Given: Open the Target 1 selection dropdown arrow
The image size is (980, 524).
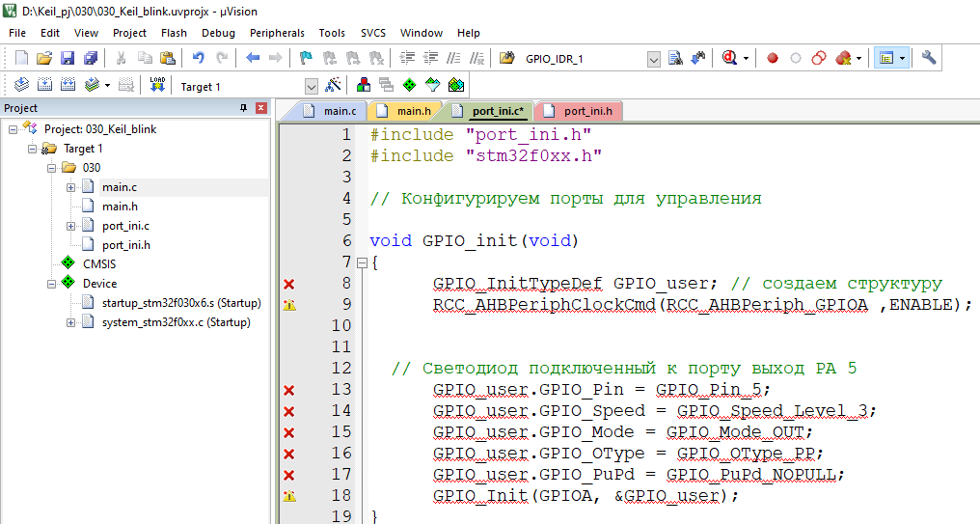Looking at the screenshot, I should click(x=311, y=86).
